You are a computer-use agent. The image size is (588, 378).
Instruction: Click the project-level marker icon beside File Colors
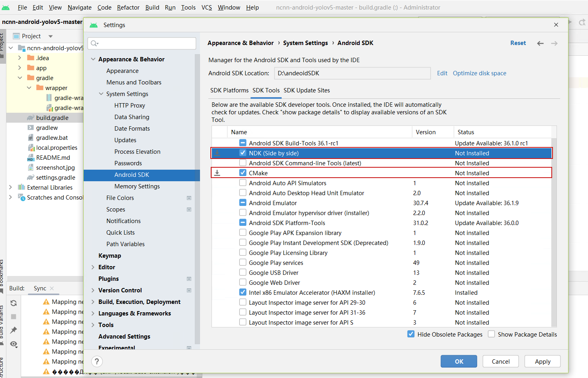(x=189, y=198)
